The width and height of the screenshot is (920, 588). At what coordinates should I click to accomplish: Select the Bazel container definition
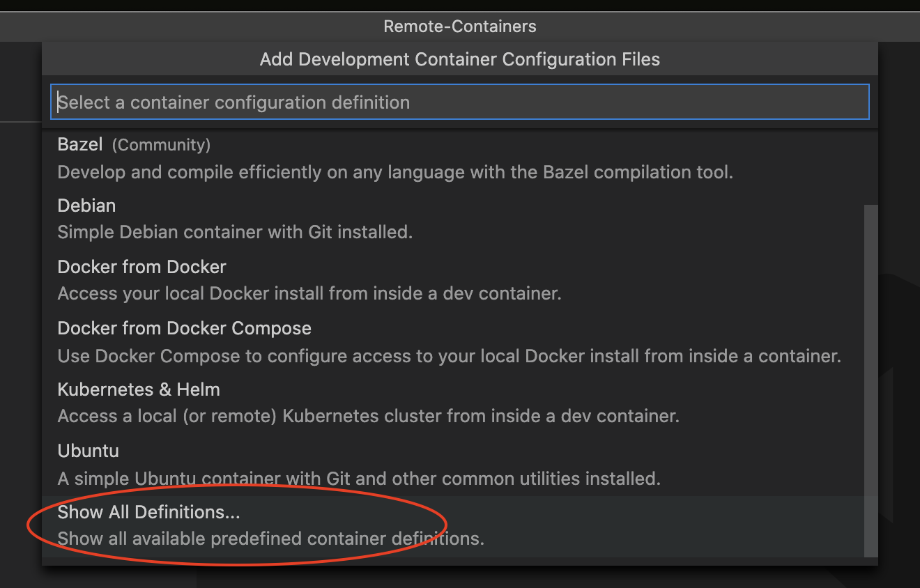click(80, 145)
